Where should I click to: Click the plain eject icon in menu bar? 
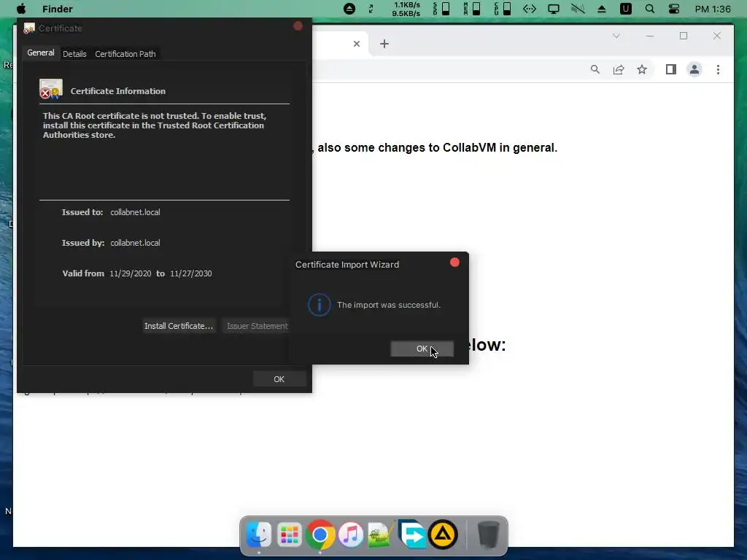(x=602, y=9)
